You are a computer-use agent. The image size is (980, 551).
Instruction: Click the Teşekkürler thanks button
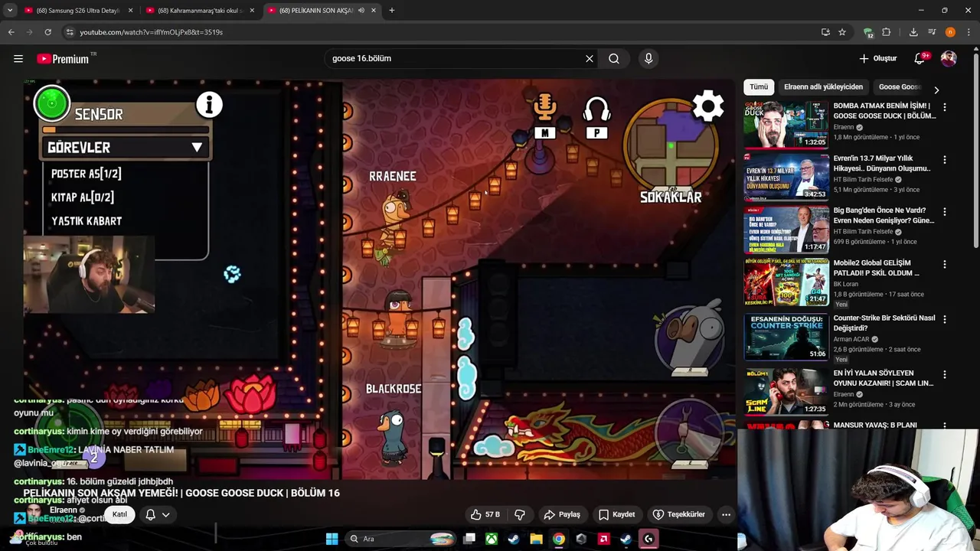point(679,514)
